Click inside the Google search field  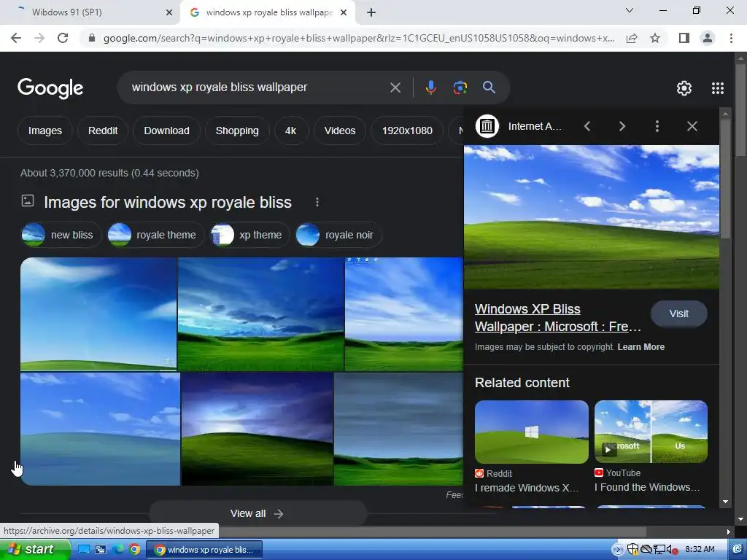coord(258,87)
